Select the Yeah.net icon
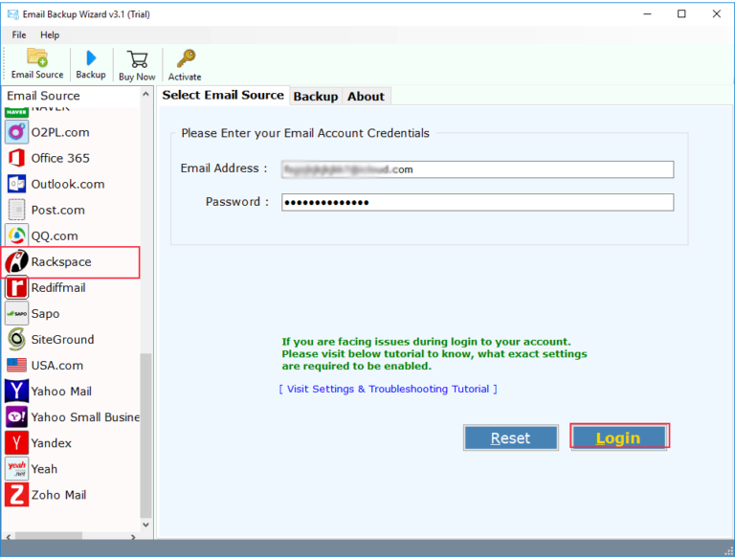Image resolution: width=735 pixels, height=560 pixels. pos(16,468)
